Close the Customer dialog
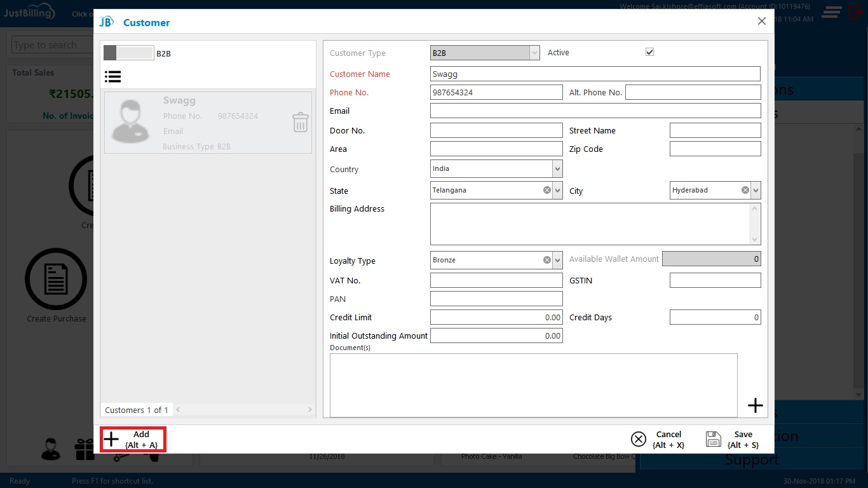The height and width of the screenshot is (488, 868). [762, 22]
